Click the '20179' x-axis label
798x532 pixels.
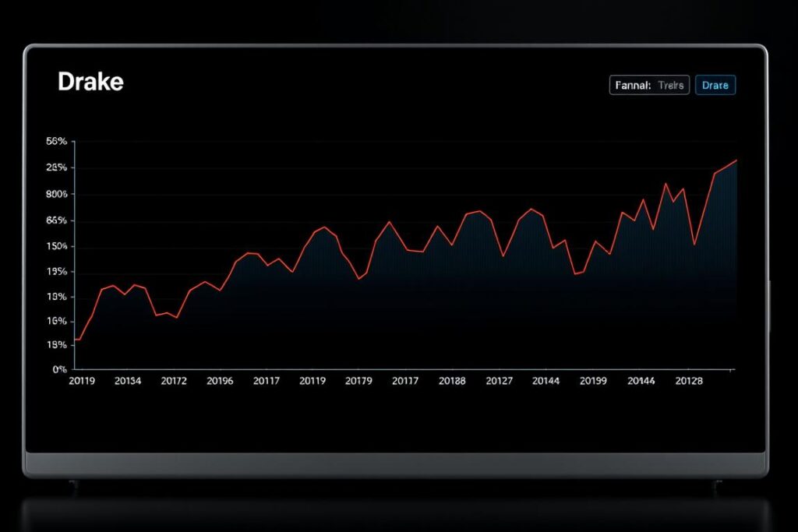coord(358,380)
